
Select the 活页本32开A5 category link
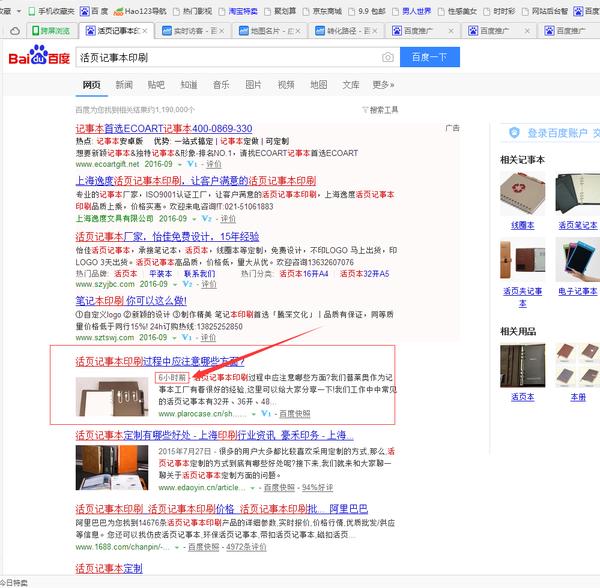[x=364, y=274]
